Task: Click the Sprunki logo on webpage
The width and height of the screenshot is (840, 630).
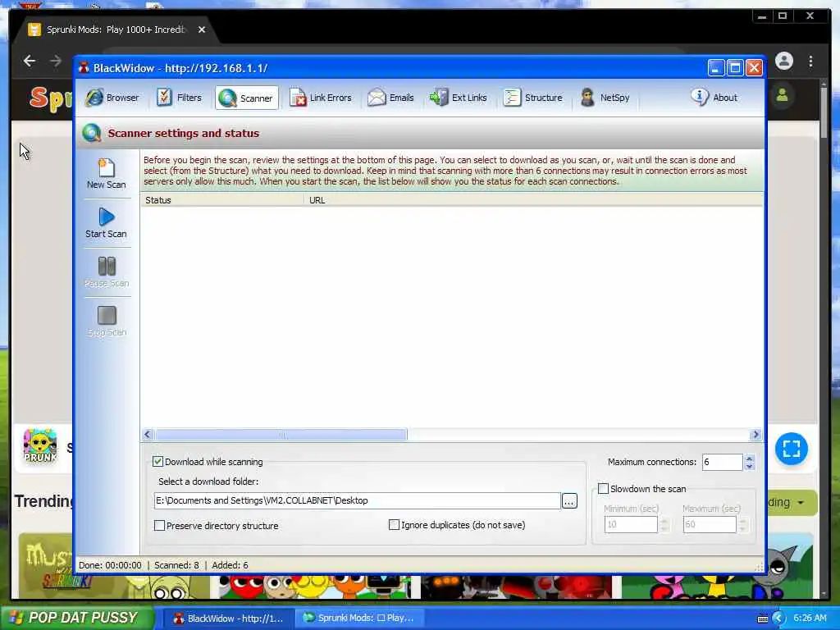Action: pos(51,99)
